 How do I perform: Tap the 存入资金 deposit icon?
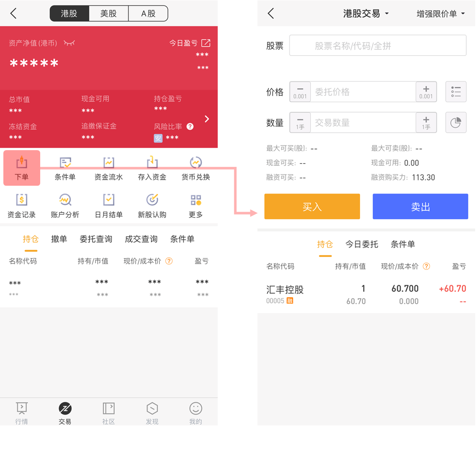[152, 168]
